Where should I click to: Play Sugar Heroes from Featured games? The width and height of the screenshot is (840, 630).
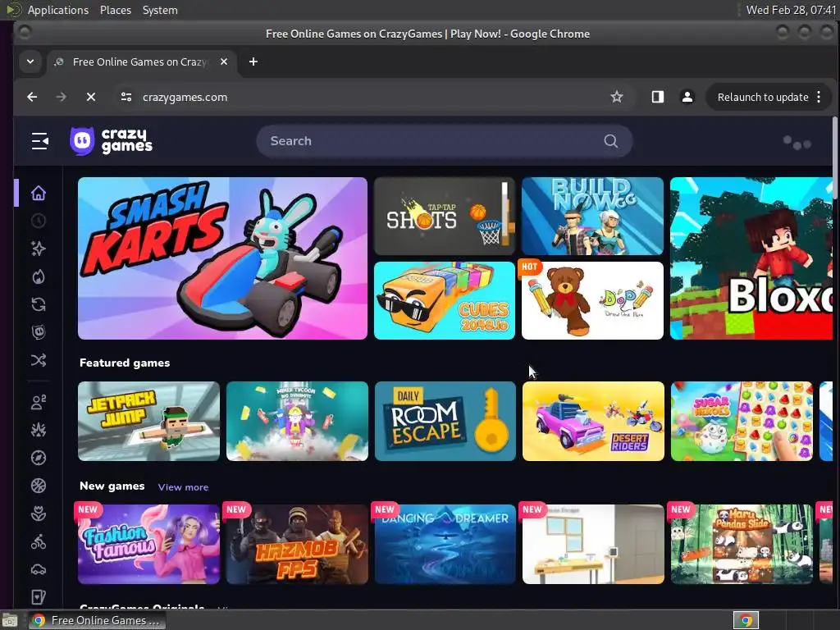coord(742,421)
